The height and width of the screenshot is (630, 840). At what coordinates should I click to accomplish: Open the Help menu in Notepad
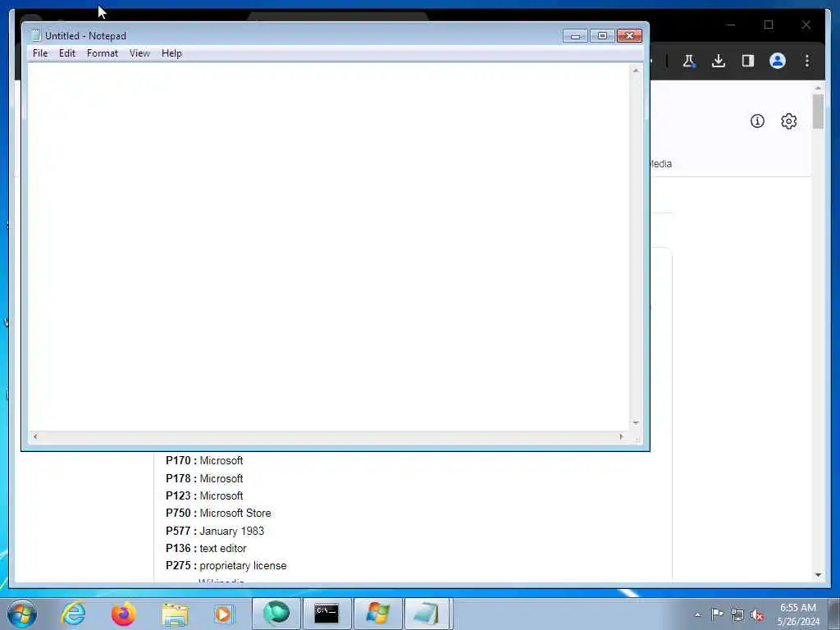click(172, 53)
